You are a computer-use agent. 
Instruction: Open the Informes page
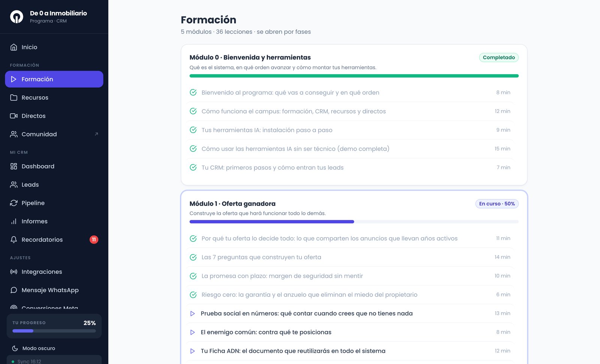point(54,222)
